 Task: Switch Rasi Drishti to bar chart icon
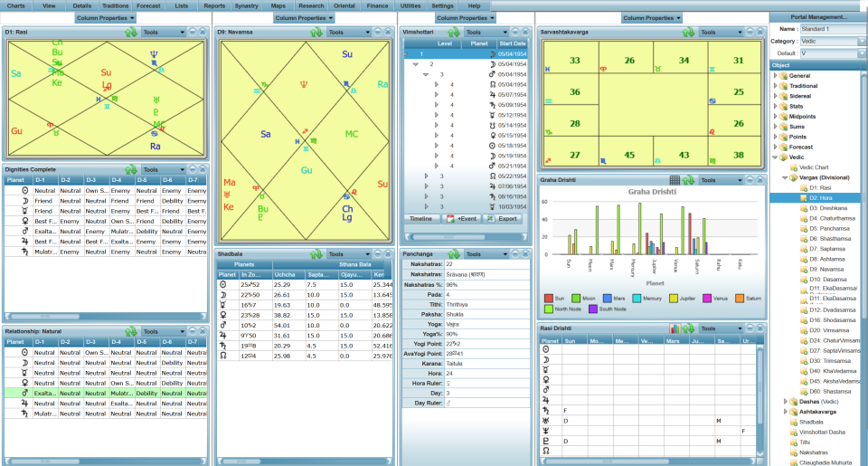(675, 328)
